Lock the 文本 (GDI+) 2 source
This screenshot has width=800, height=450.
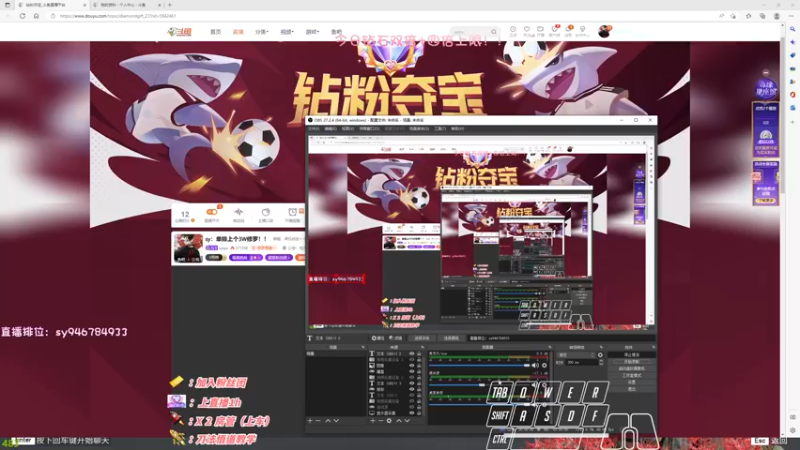click(419, 353)
